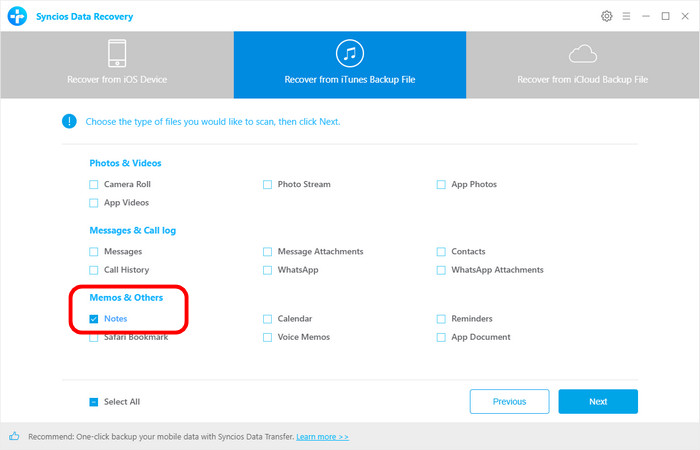
Task: Switch to Recover from iOS Device tab
Action: point(117,65)
